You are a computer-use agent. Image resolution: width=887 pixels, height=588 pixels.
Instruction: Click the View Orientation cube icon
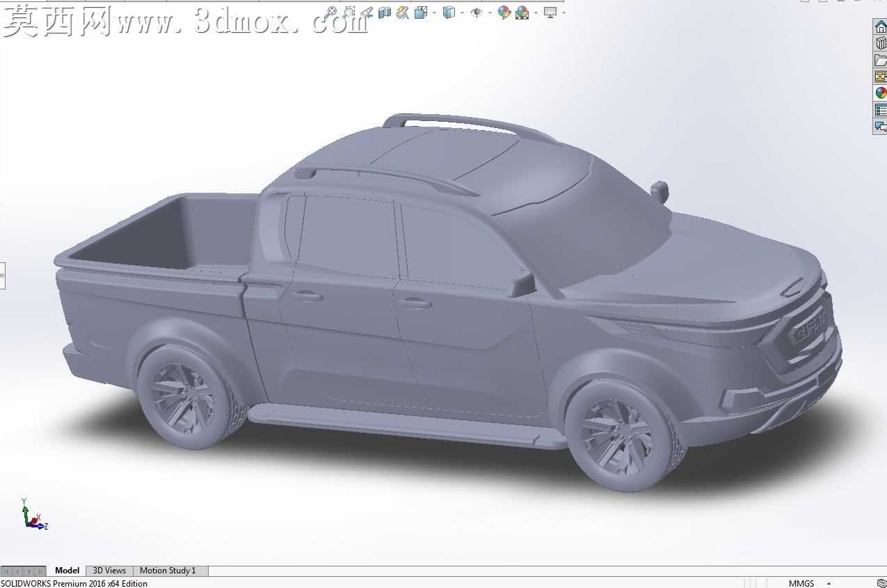click(x=421, y=12)
